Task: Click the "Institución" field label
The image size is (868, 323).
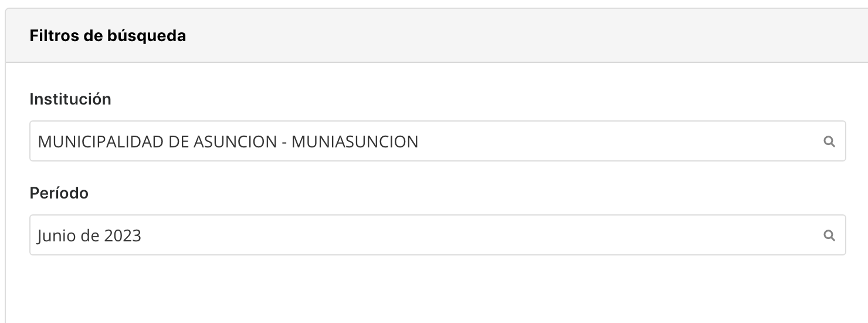Action: coord(70,99)
